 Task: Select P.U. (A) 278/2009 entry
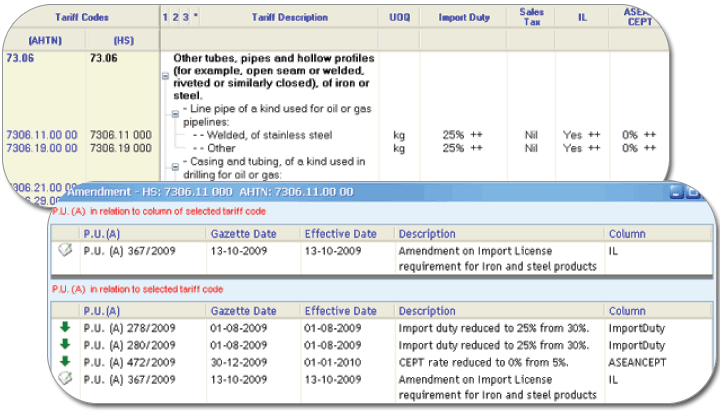(x=129, y=328)
